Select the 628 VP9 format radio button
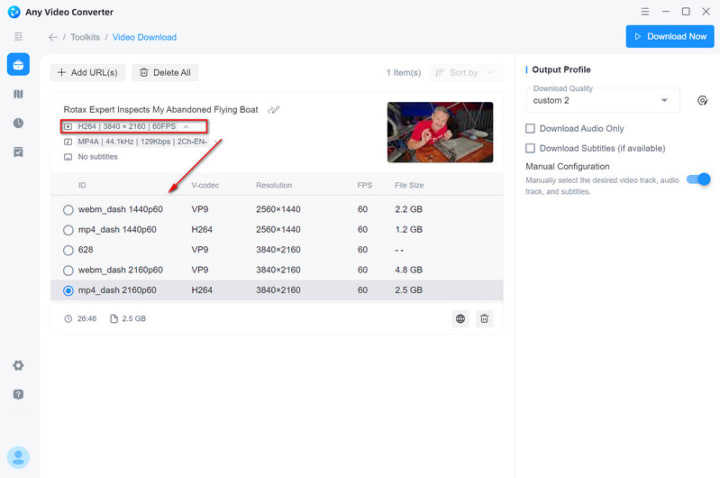Screen dimensions: 720x478 pyautogui.click(x=68, y=250)
